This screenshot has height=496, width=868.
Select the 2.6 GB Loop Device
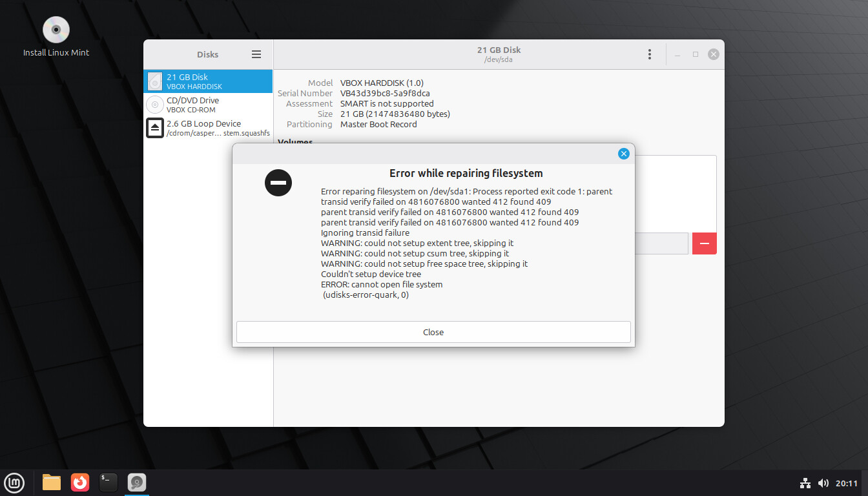tap(208, 128)
